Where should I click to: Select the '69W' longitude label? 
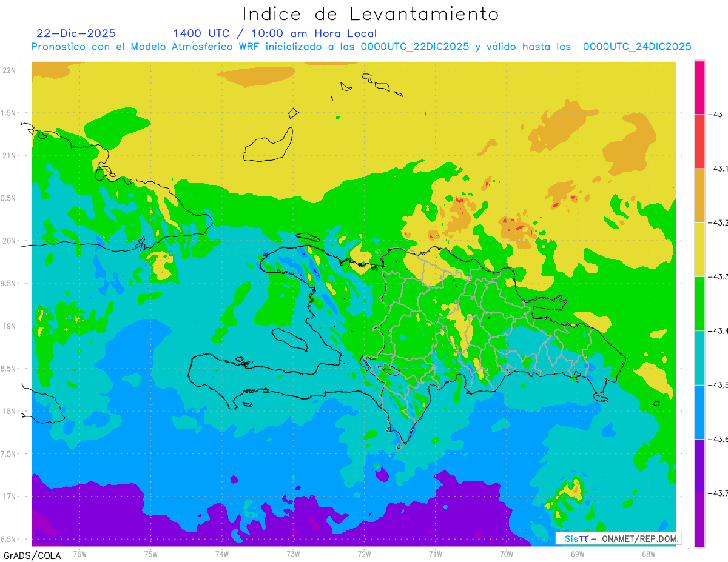point(578,554)
